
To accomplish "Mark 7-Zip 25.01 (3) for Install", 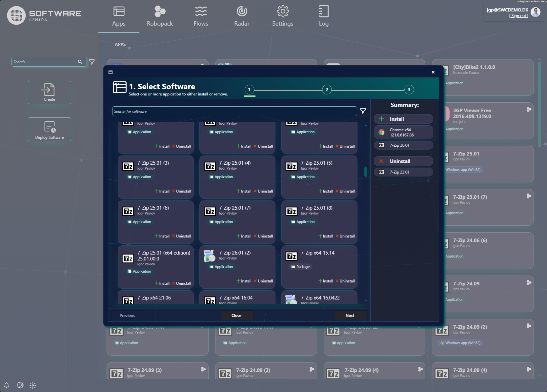I will (162, 191).
